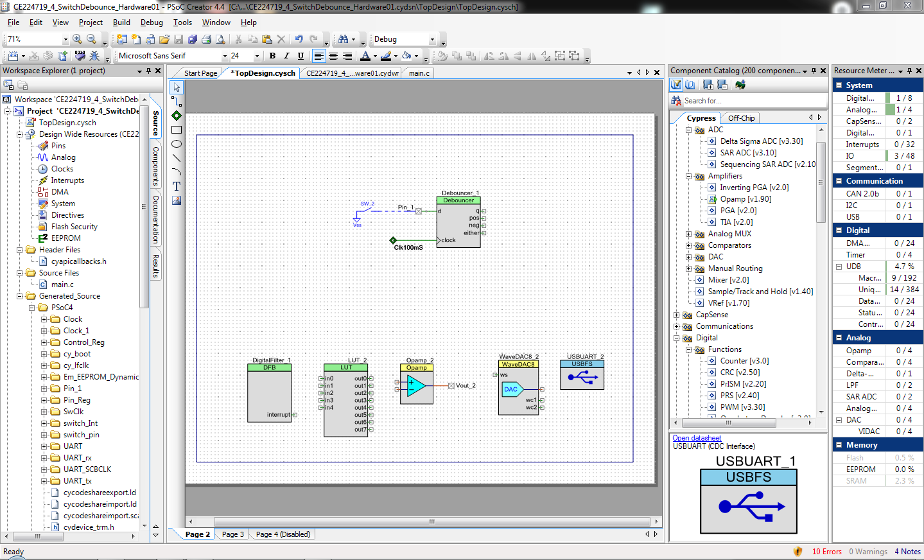Image resolution: width=924 pixels, height=560 pixels.
Task: Click the program chip icon
Action: [x=80, y=56]
